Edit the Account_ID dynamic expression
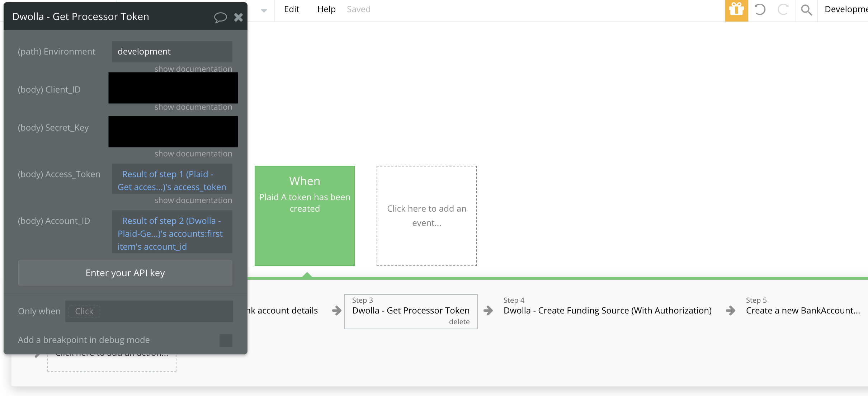 click(172, 232)
